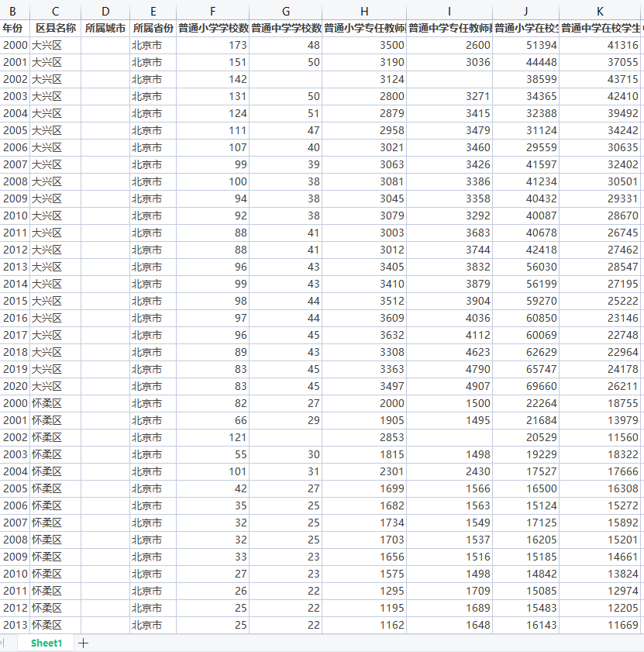
Task: Click the 所属省份 header cell
Action: click(153, 28)
